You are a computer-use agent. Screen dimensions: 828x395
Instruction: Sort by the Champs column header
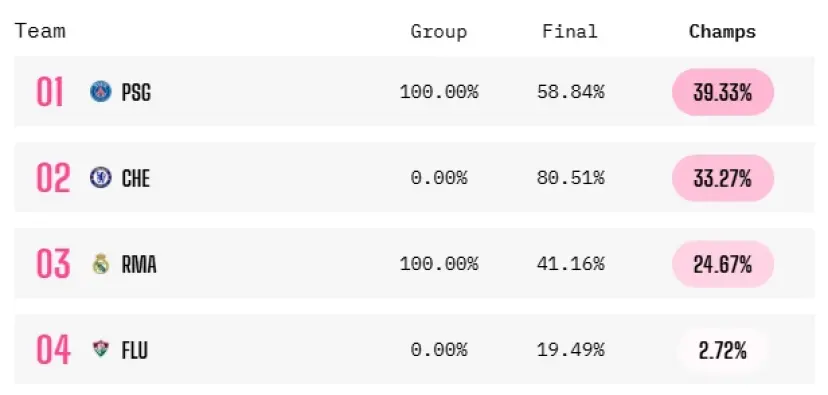click(722, 32)
